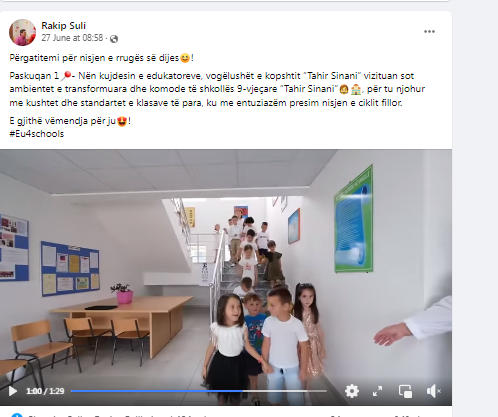
Task: Play the video with the play button
Action: pyautogui.click(x=13, y=391)
